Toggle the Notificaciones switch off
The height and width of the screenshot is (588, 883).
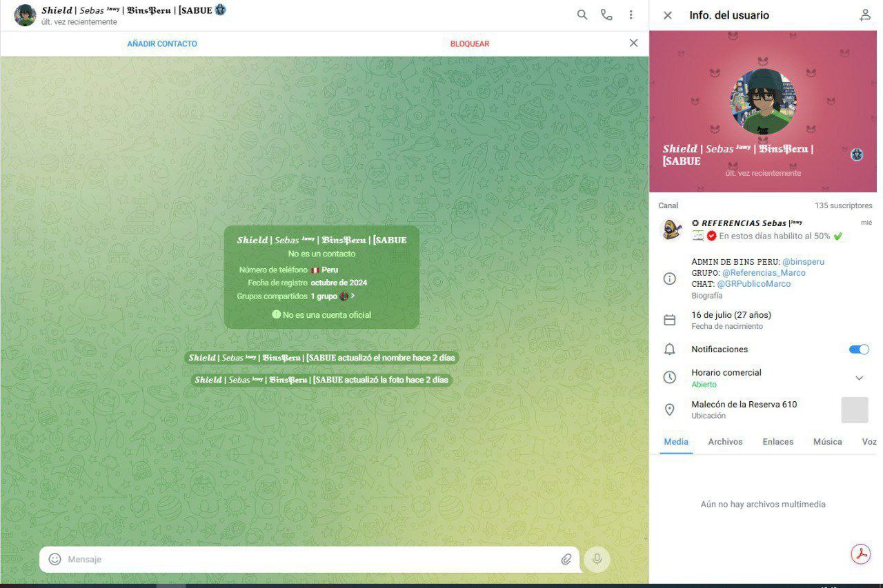[859, 349]
